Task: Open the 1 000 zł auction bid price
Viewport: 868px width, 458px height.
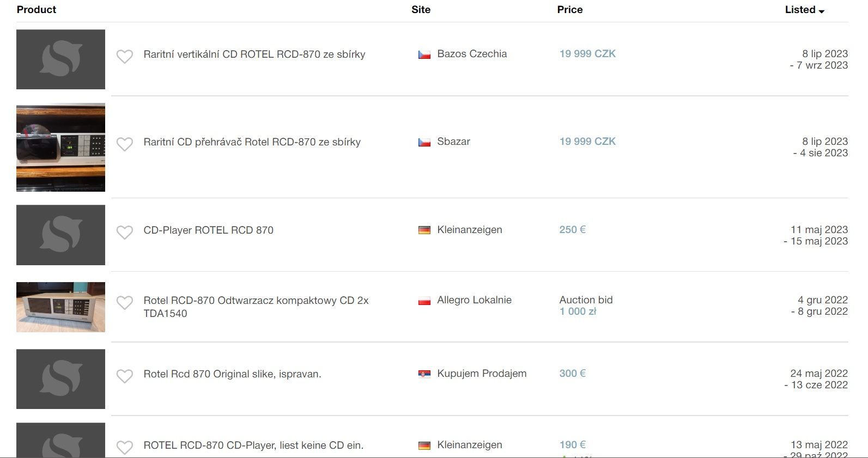Action: (578, 312)
